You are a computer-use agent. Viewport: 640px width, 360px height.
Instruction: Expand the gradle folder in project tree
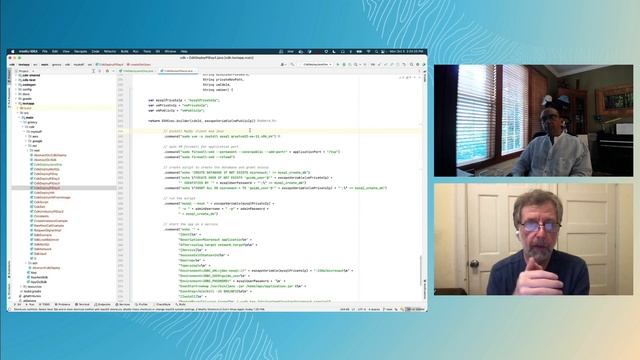(16, 99)
